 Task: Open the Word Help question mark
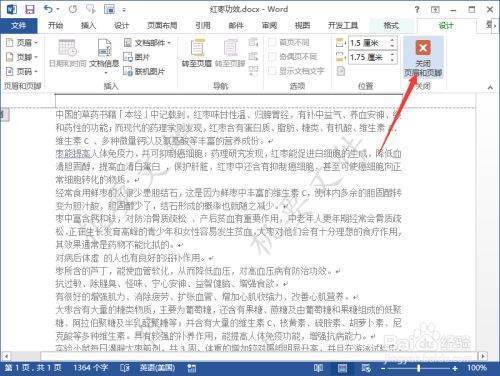tap(417, 9)
